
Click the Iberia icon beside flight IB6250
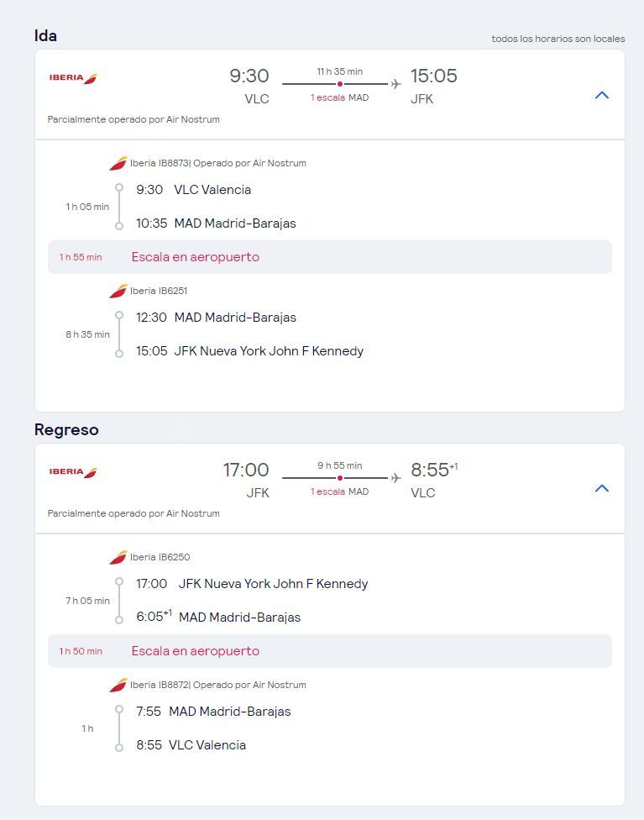point(118,558)
